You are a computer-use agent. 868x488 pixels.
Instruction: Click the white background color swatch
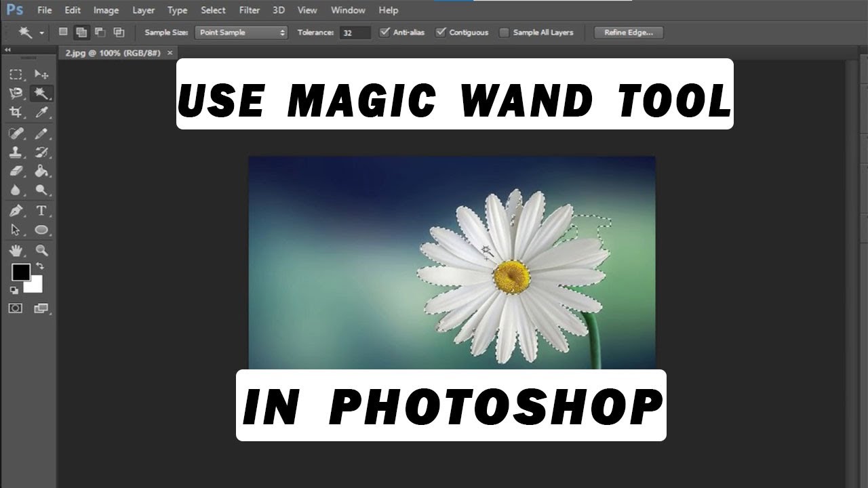tap(35, 287)
